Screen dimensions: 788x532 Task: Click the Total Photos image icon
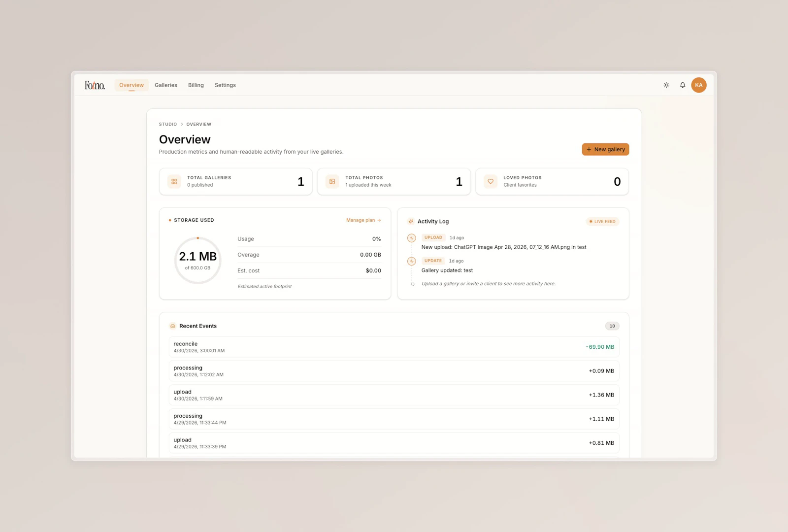coord(332,182)
